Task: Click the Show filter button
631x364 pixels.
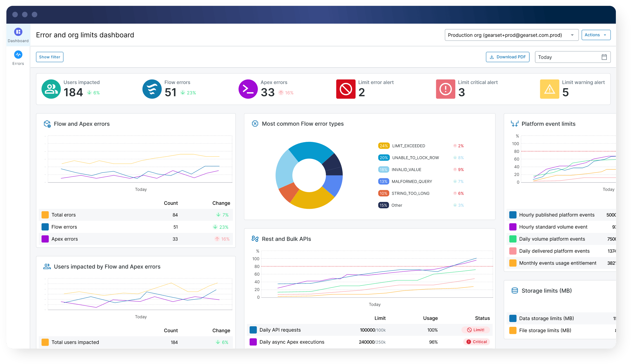Action: pos(50,57)
